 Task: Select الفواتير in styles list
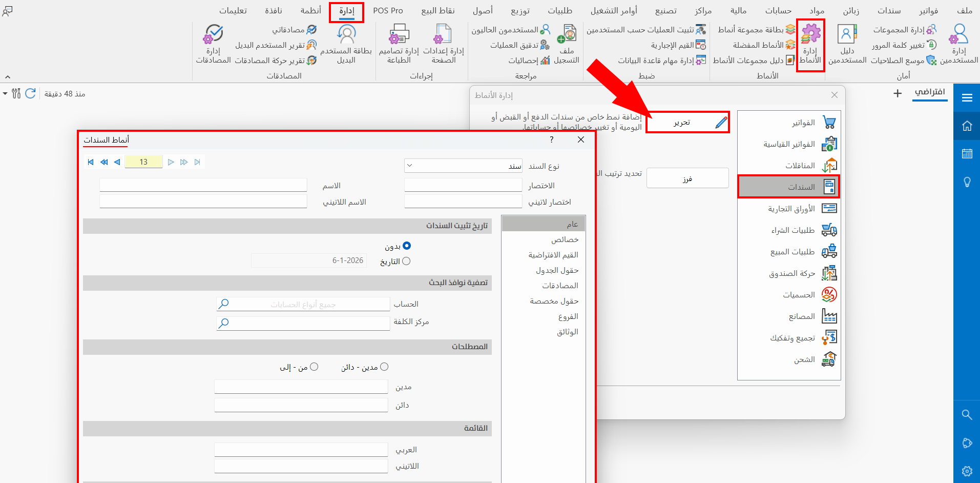[x=788, y=123]
